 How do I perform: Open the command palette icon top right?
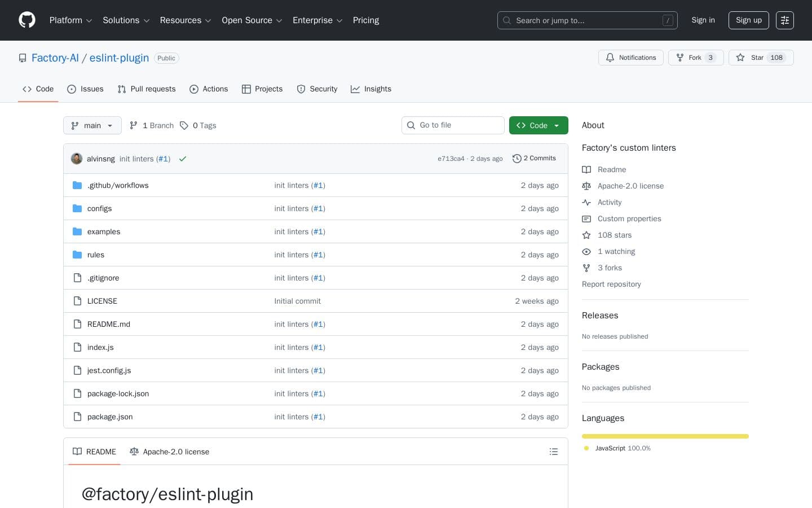(x=785, y=20)
